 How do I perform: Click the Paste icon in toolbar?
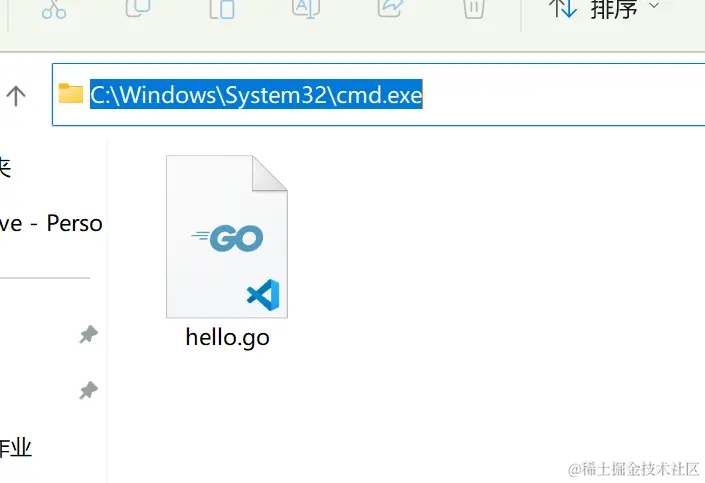coord(222,9)
